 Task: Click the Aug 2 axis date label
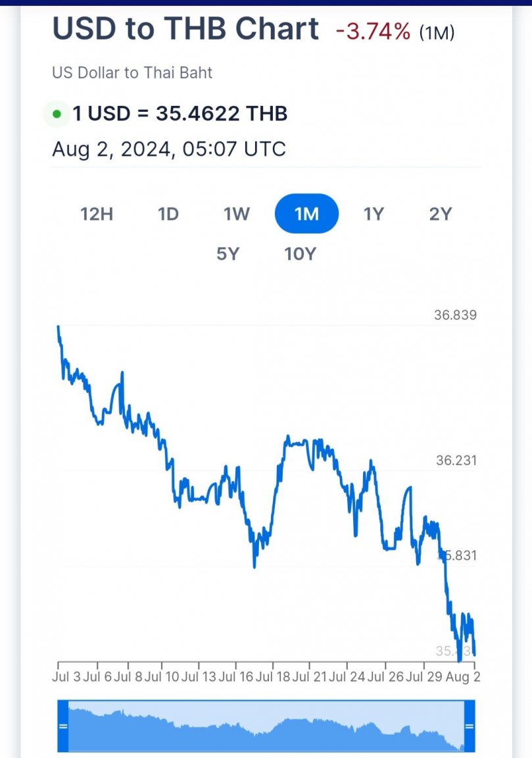tap(463, 676)
